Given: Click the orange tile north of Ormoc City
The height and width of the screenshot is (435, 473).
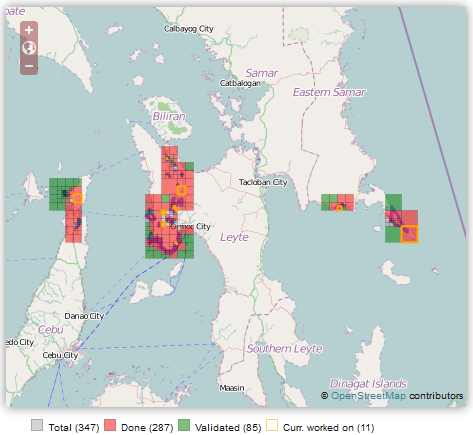Looking at the screenshot, I should pos(181,190).
